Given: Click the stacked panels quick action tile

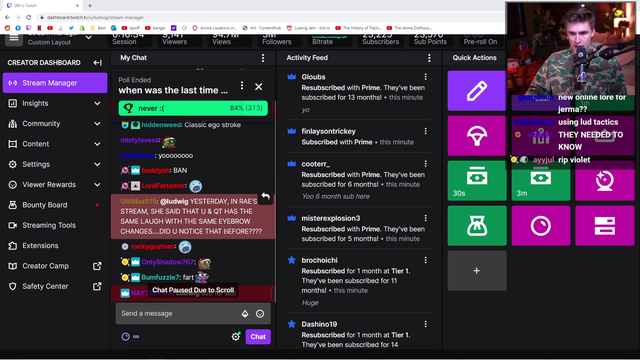Looking at the screenshot, I should pyautogui.click(x=604, y=226).
